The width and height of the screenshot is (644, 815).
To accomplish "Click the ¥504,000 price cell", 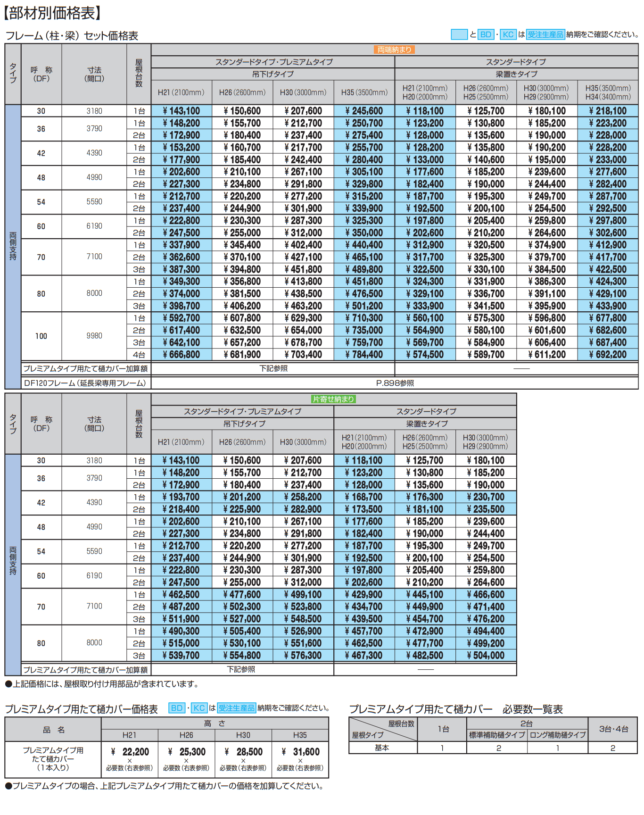I will pos(486,656).
